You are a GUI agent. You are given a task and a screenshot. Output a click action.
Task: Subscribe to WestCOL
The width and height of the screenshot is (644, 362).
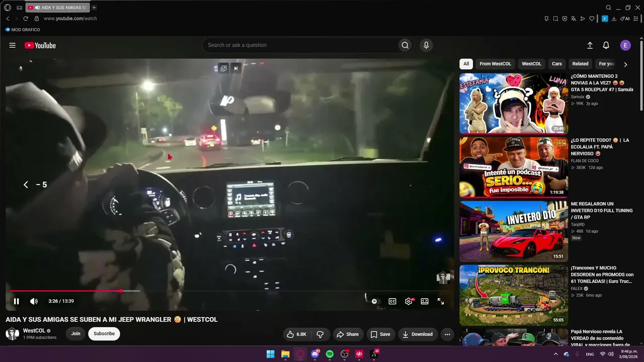coord(104,334)
